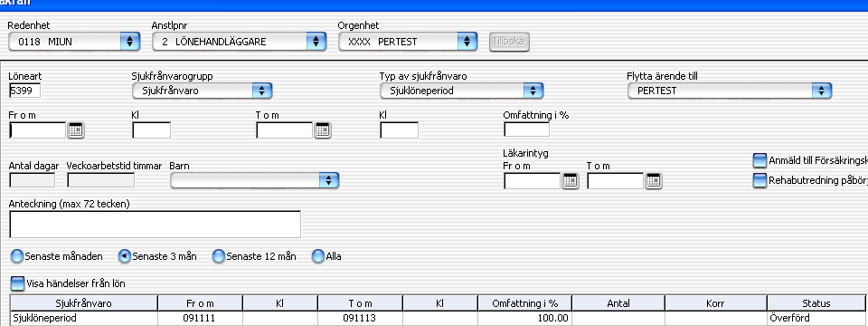Viewport: 868px width, 326px height.
Task: Click the Tillbaka button
Action: pyautogui.click(x=509, y=42)
